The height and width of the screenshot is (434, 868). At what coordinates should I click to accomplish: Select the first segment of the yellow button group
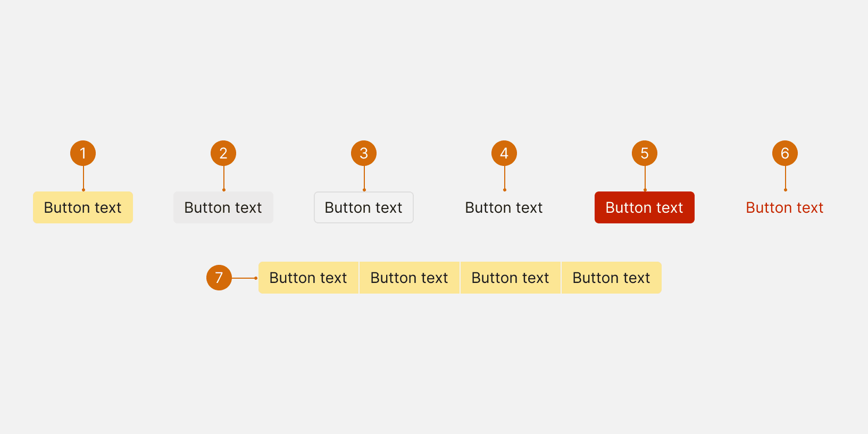pos(308,278)
